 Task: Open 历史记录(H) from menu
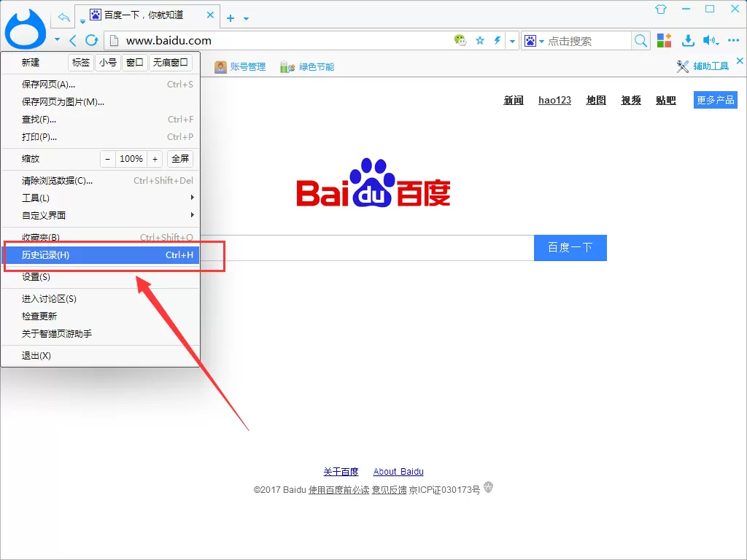100,255
